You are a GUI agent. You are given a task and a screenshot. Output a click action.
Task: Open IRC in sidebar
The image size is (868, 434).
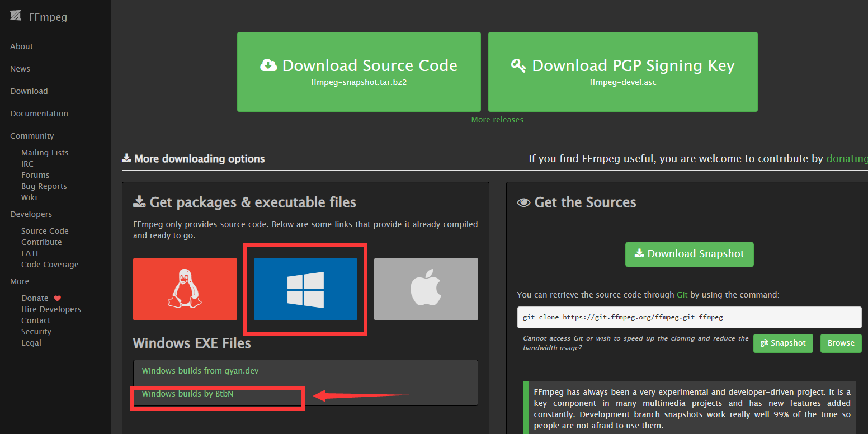coord(27,164)
